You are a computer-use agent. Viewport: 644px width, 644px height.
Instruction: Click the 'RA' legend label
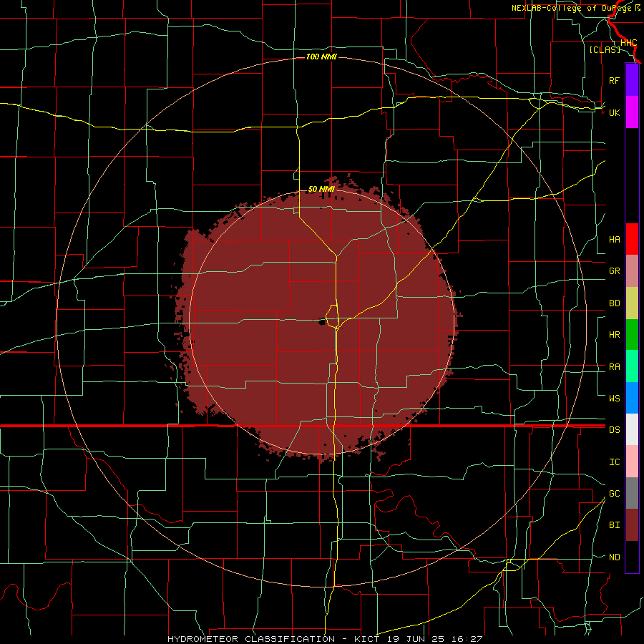point(614,367)
